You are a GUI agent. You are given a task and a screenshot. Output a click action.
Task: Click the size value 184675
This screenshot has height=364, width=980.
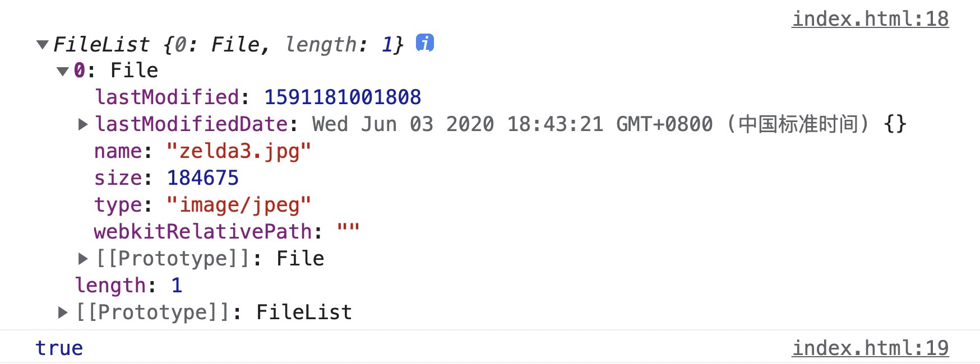[203, 178]
